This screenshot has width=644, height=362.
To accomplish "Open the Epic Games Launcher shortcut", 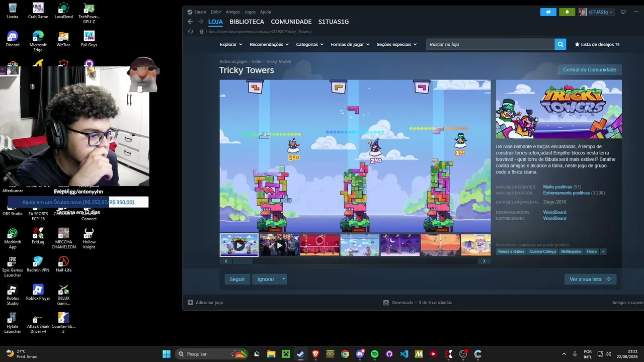I will click(x=13, y=266).
